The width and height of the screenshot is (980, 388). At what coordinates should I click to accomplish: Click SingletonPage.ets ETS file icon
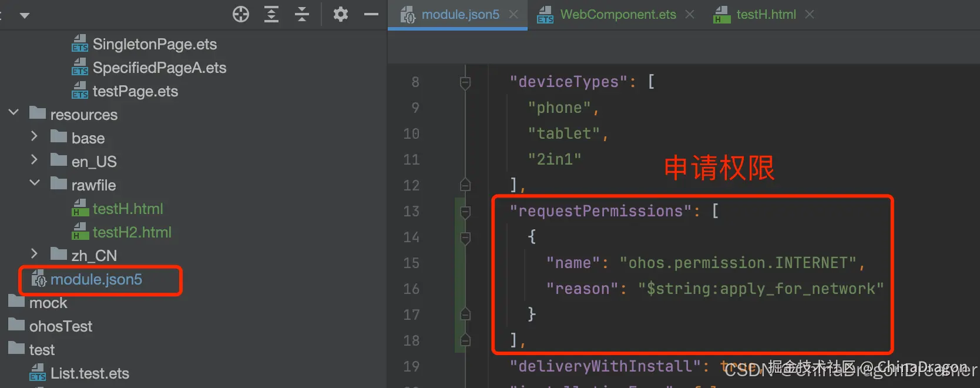click(x=80, y=44)
